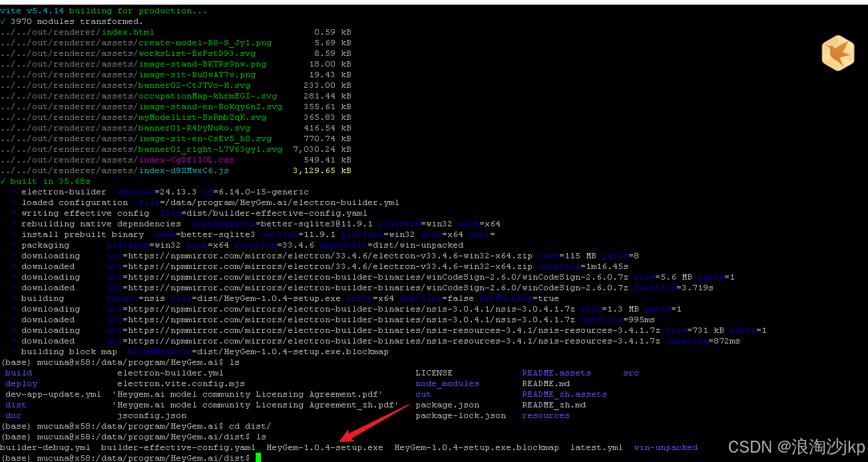The height and width of the screenshot is (462, 868).
Task: Select the 'duration=3.719s' value
Action: pyautogui.click(x=674, y=288)
